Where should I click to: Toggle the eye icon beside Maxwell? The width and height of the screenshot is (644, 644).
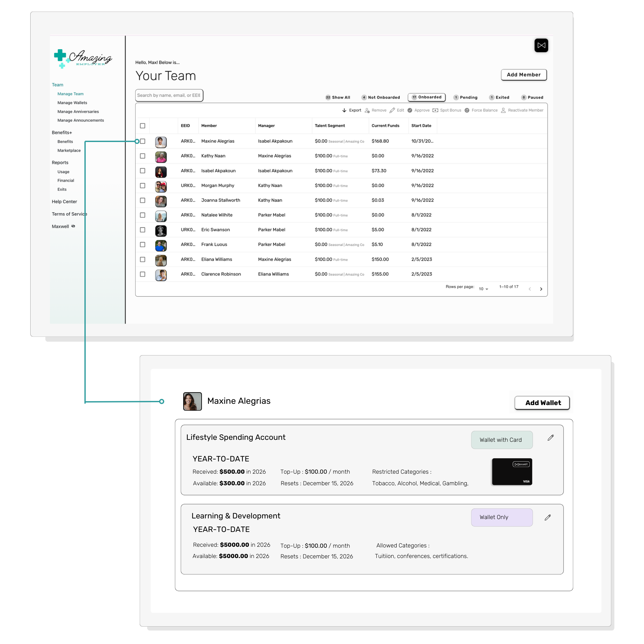(73, 226)
